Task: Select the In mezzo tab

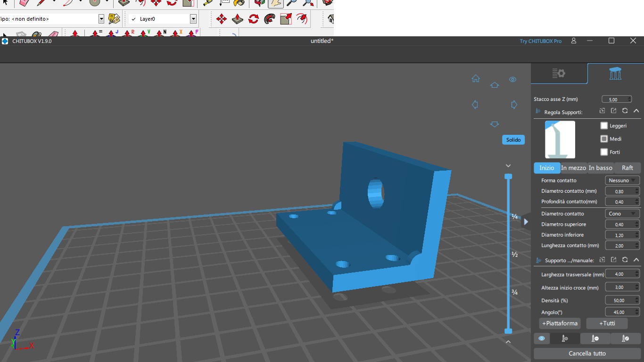Action: 573,168
